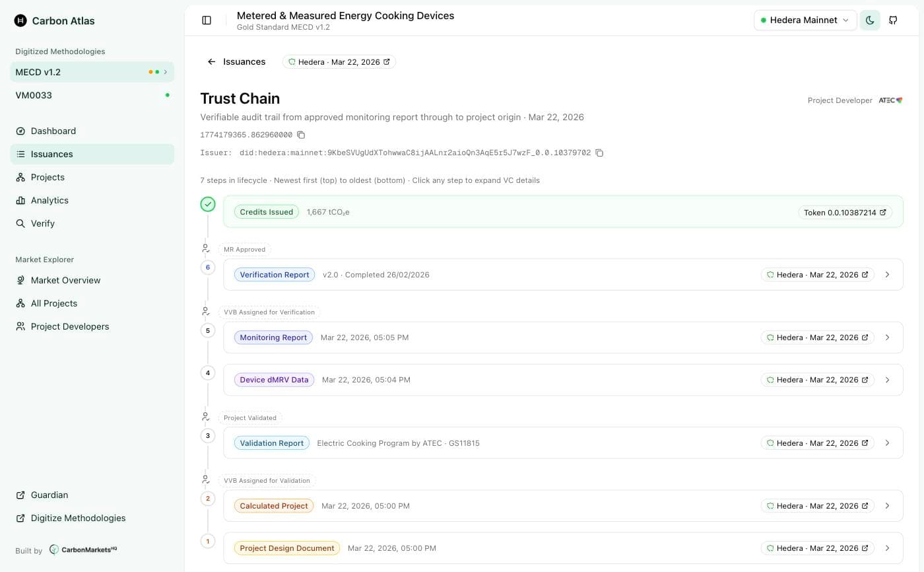Image resolution: width=924 pixels, height=572 pixels.
Task: Toggle the sidebar panel icon
Action: (x=207, y=20)
